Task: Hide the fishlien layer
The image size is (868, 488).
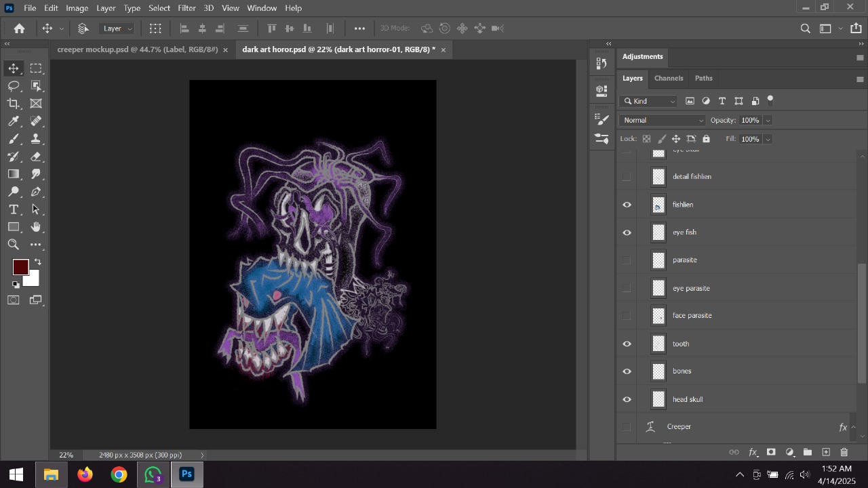Action: 627,205
